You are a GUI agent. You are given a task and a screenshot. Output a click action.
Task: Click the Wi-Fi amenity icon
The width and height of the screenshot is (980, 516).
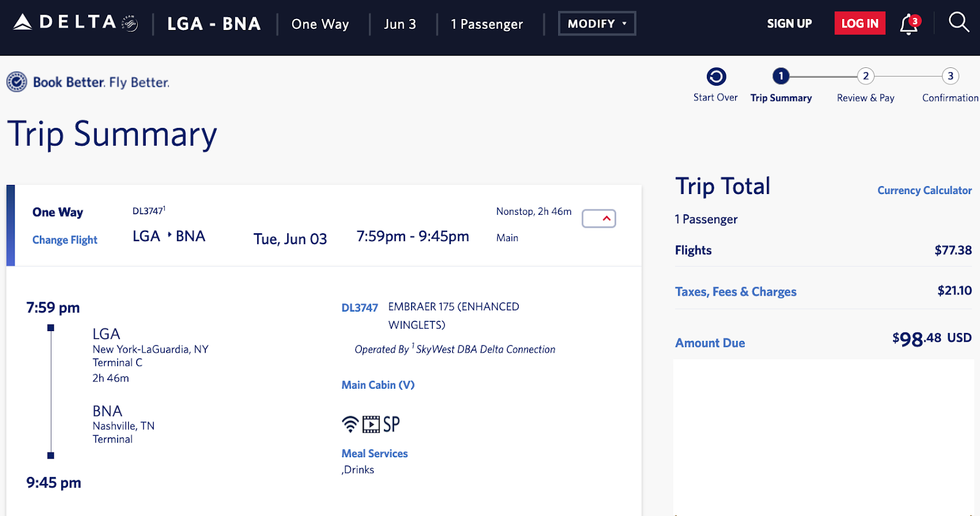pyautogui.click(x=350, y=424)
